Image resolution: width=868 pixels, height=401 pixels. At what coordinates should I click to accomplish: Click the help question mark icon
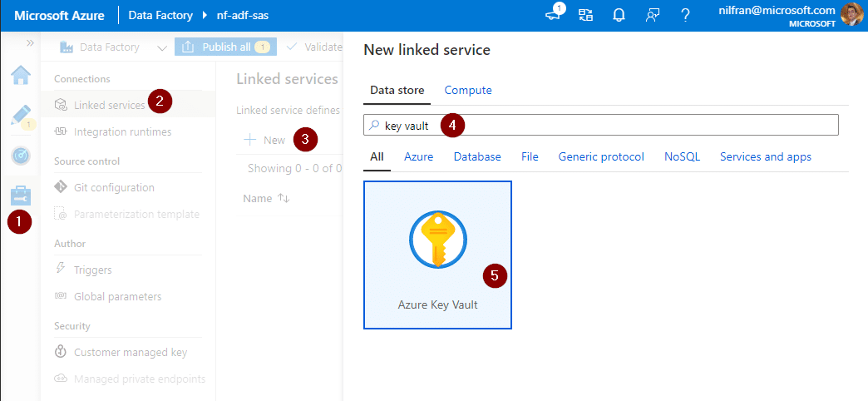[685, 15]
